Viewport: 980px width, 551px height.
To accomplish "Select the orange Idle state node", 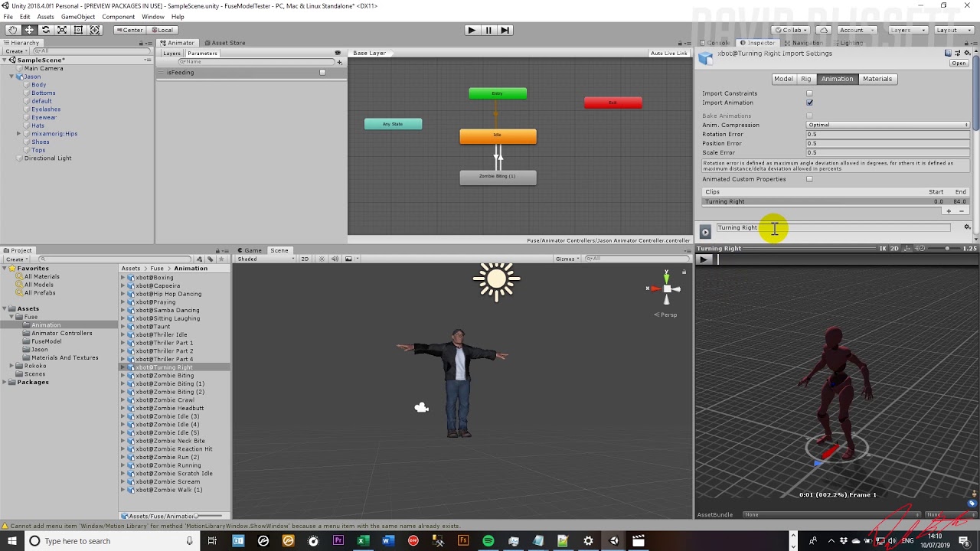I will coord(498,136).
